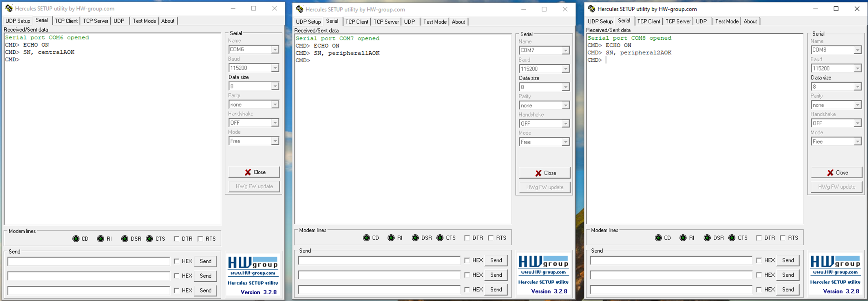Viewport: 868px width, 301px height.
Task: Click the DSR indicator LED in COM8 window
Action: [707, 238]
